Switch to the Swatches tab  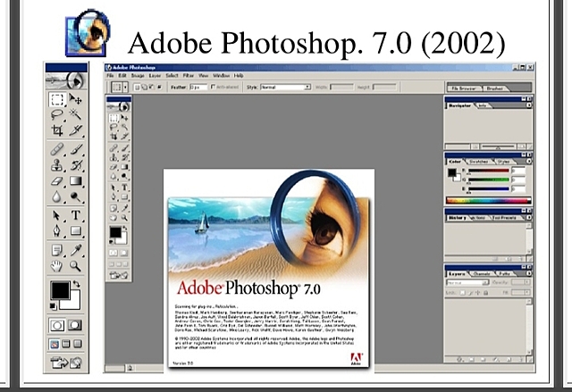478,161
